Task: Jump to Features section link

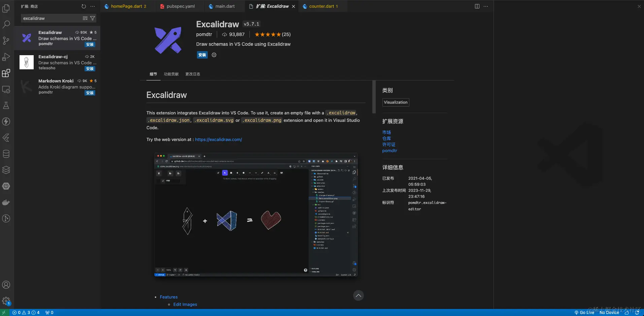Action: click(169, 297)
